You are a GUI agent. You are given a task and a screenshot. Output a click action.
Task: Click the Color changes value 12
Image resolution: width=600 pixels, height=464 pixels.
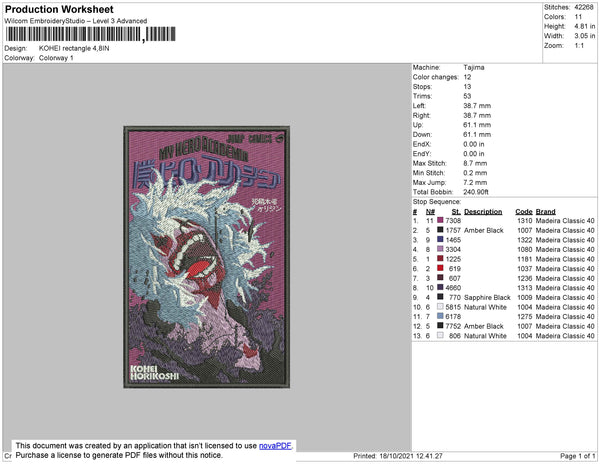click(467, 77)
